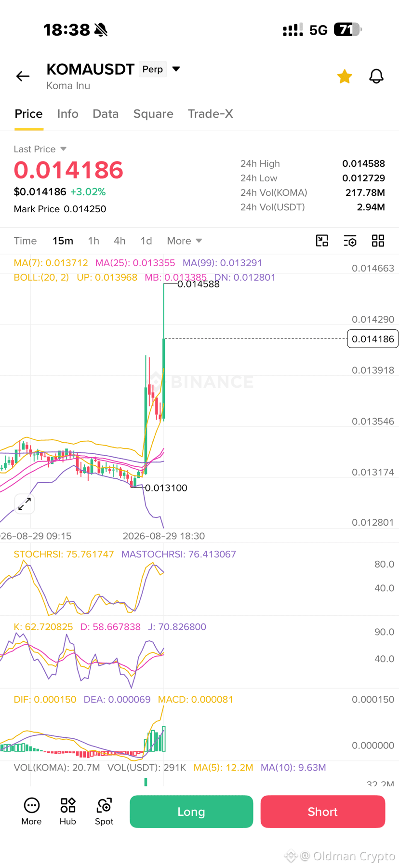This screenshot has width=399, height=868.
Task: Tap the large 0.014186 last price
Action: coord(68,170)
